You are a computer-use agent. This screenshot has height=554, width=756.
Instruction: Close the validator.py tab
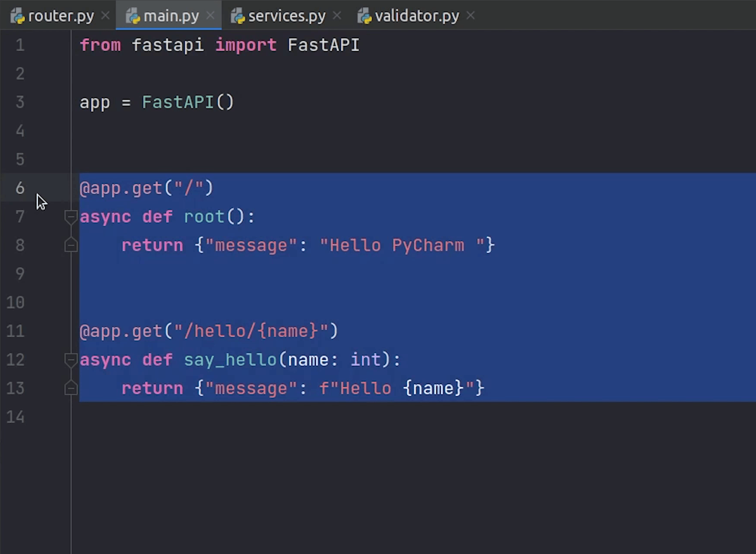pyautogui.click(x=471, y=16)
